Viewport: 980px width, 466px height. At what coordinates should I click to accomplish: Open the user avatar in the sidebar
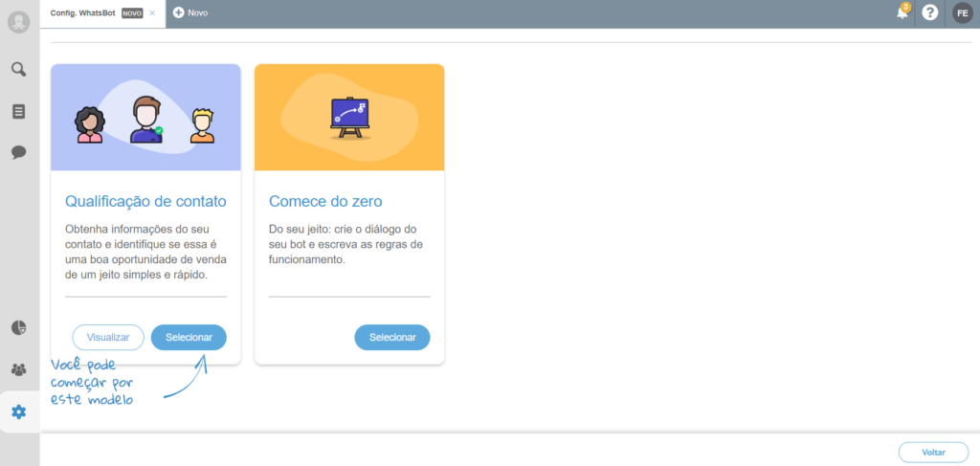click(19, 22)
